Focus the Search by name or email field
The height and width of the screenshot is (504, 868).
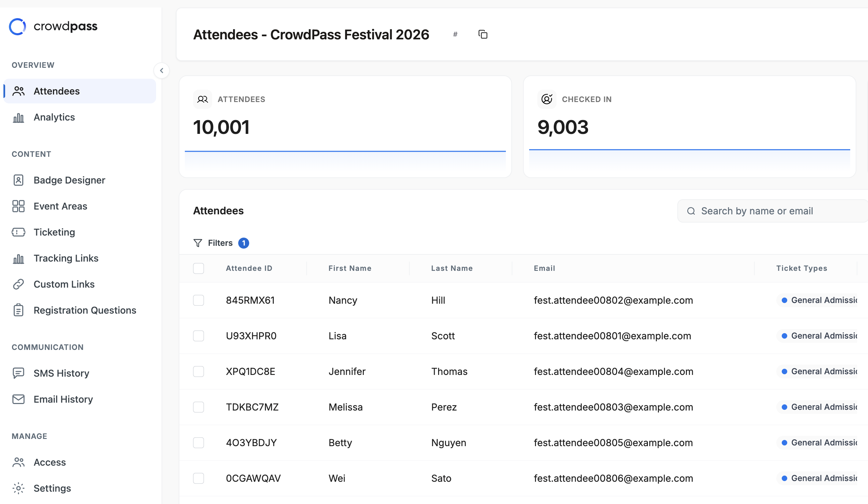coord(773,211)
